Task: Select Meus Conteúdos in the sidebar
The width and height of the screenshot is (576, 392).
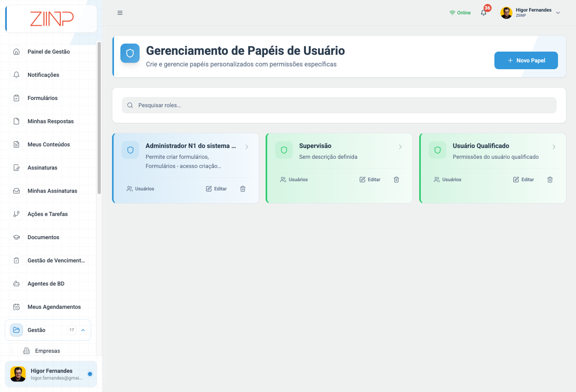Action: 48,144
